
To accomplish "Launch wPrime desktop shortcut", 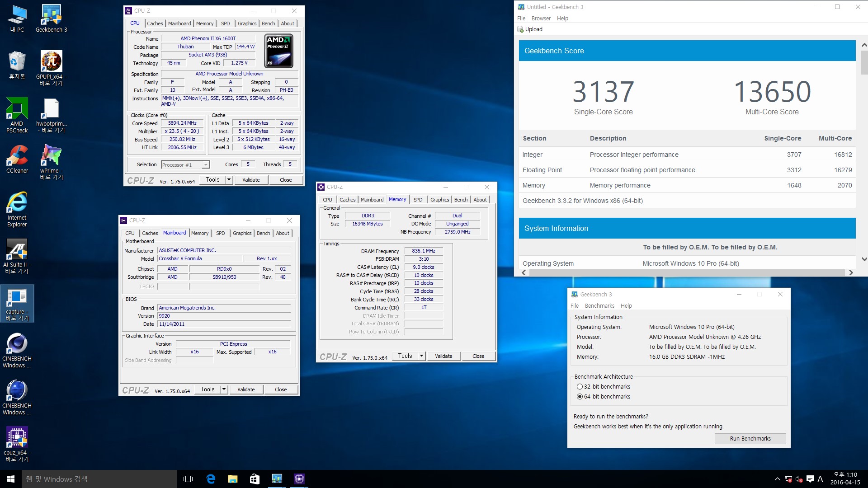I will click(51, 162).
